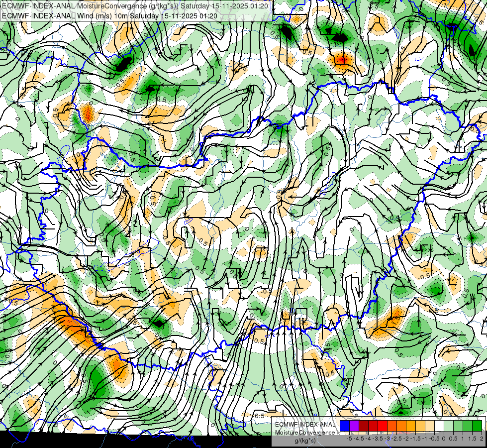
Task: Click the 1.5 legend tick label
Action: 472,439
